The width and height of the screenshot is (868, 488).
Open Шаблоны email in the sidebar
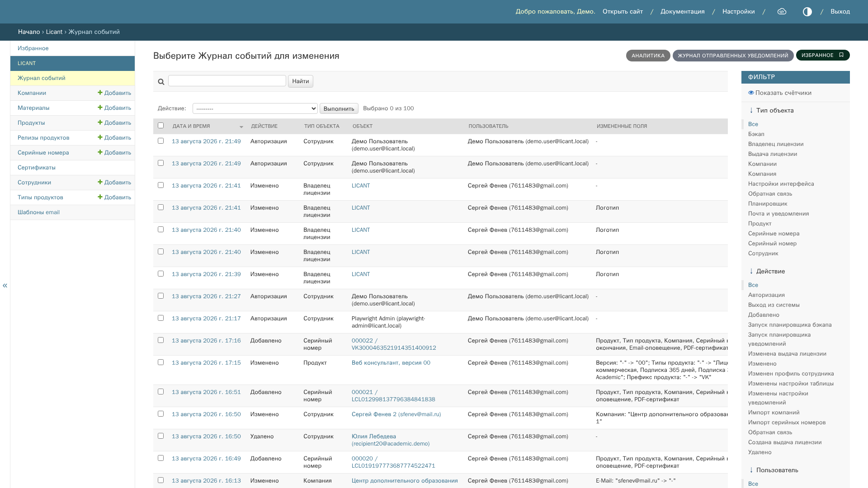tap(38, 212)
